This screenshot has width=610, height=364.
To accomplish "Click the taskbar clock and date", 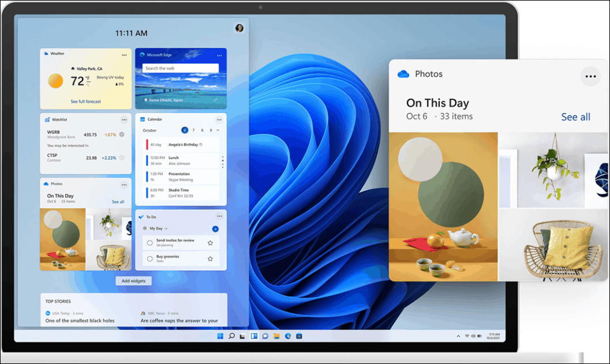I will [493, 336].
